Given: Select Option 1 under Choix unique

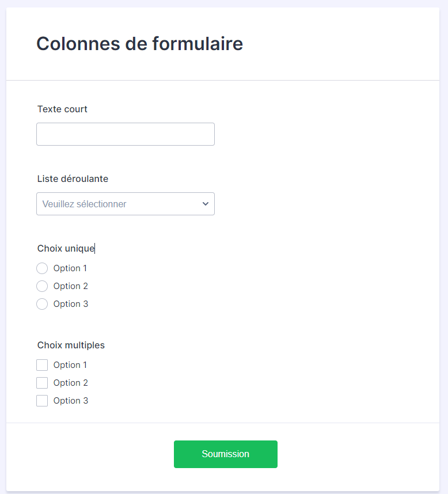Looking at the screenshot, I should (42, 268).
